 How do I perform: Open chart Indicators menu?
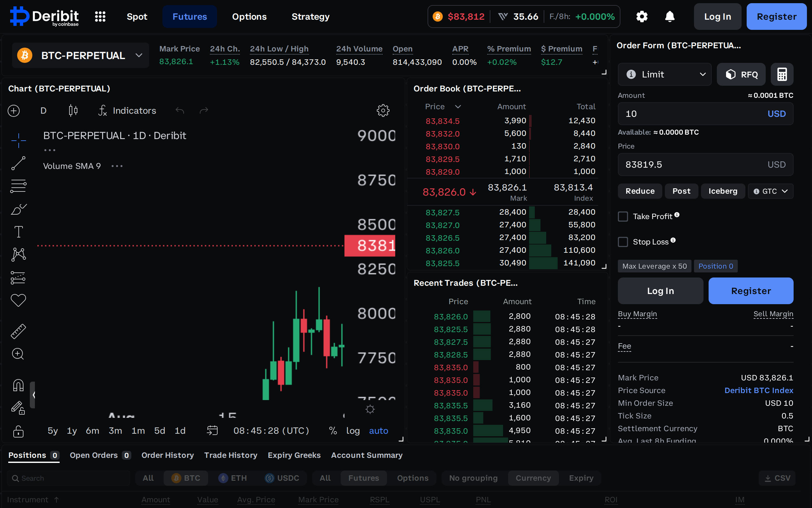[x=127, y=110]
